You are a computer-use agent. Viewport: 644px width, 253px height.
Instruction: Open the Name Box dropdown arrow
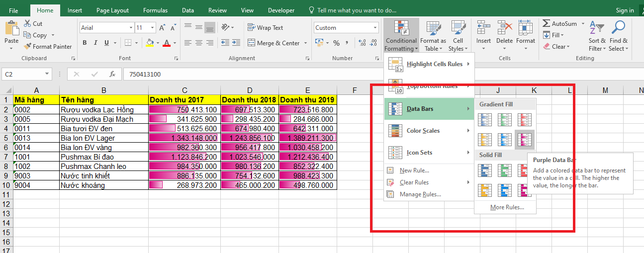pyautogui.click(x=47, y=74)
